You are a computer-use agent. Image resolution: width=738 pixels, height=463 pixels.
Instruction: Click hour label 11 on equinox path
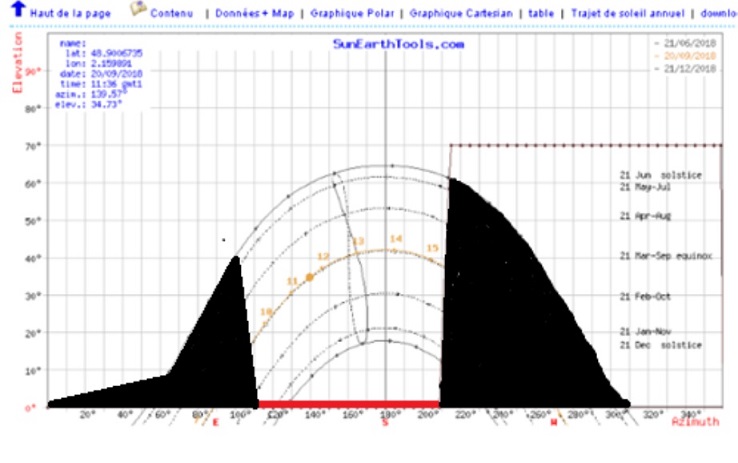(x=292, y=281)
